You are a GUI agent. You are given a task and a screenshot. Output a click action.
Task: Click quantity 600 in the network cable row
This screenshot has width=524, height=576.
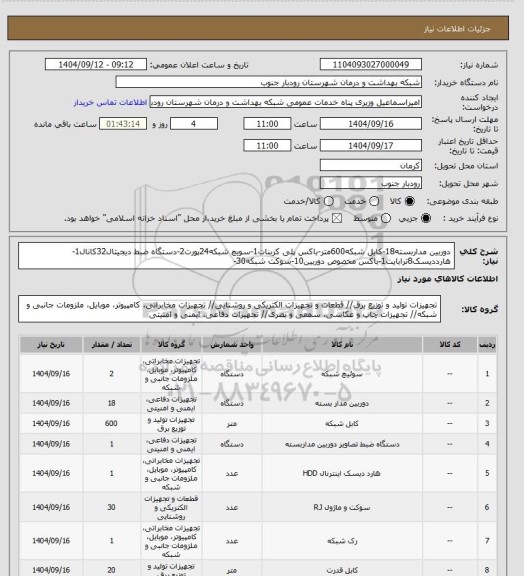[x=111, y=423]
